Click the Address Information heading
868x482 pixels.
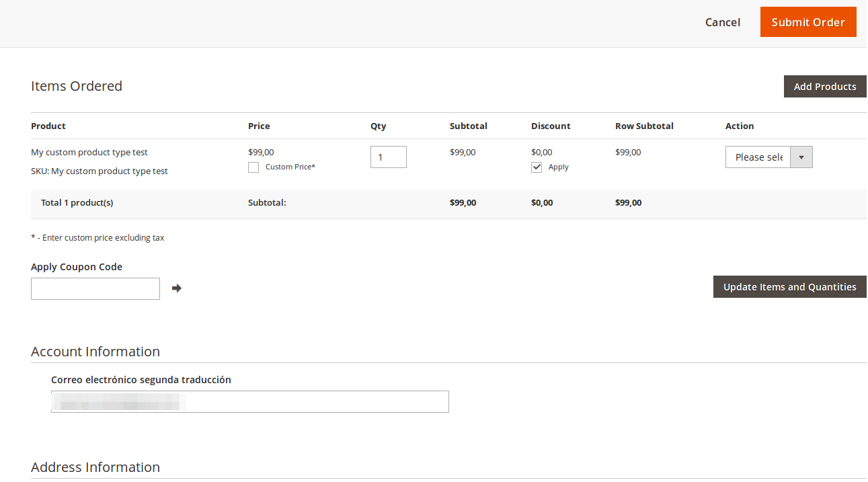pyautogui.click(x=95, y=467)
